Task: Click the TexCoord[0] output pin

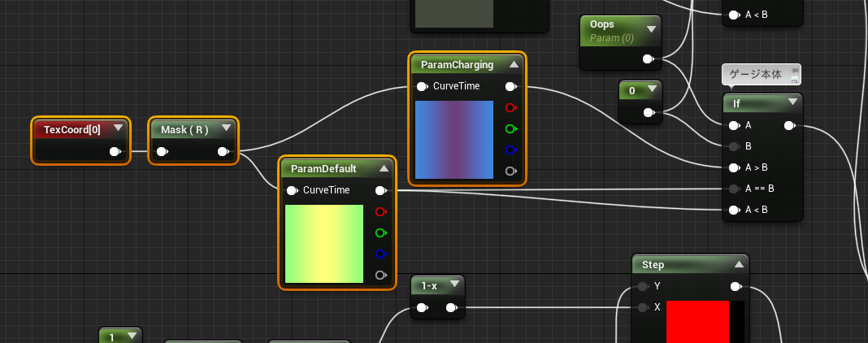Action: click(115, 151)
